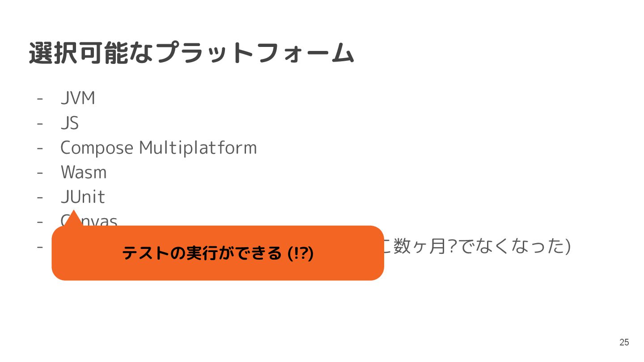Click the dash bullet before JUnit

[x=40, y=197]
